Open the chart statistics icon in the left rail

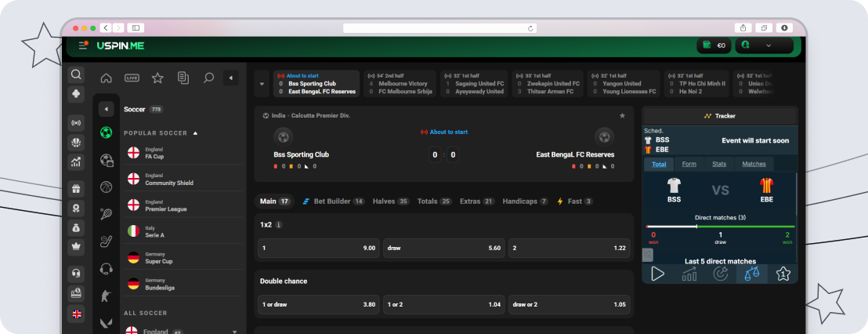point(77,162)
